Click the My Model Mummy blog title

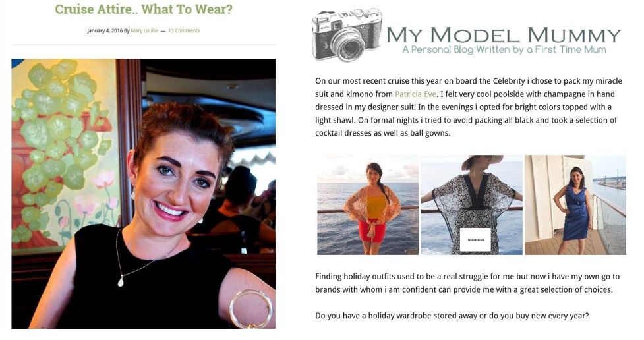click(504, 35)
